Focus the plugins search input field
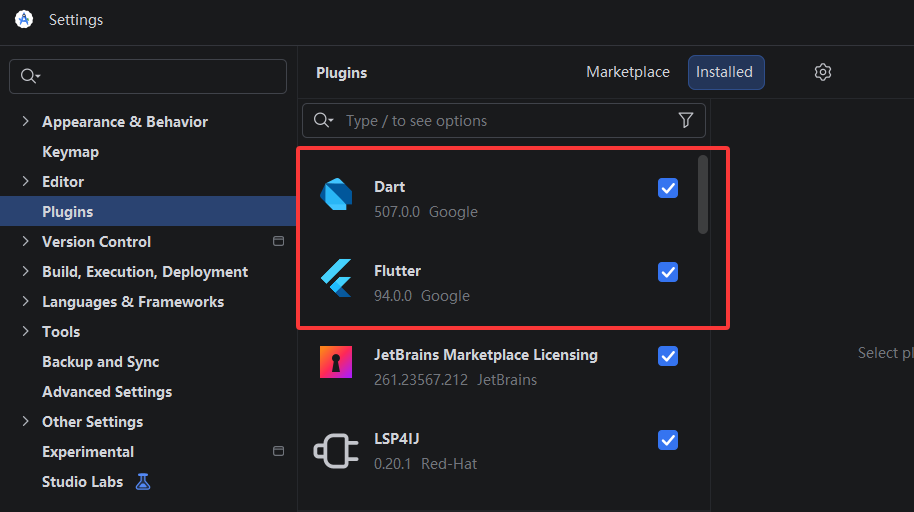Image resolution: width=914 pixels, height=512 pixels. [x=504, y=120]
